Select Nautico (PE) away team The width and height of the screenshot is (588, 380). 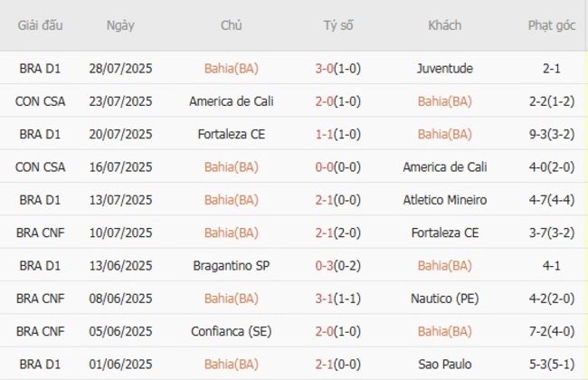click(x=444, y=299)
